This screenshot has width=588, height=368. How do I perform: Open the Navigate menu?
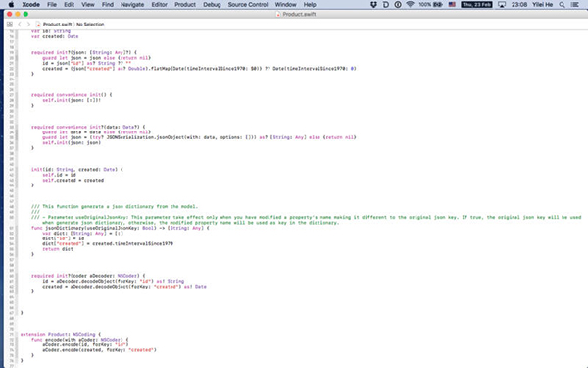pos(132,5)
